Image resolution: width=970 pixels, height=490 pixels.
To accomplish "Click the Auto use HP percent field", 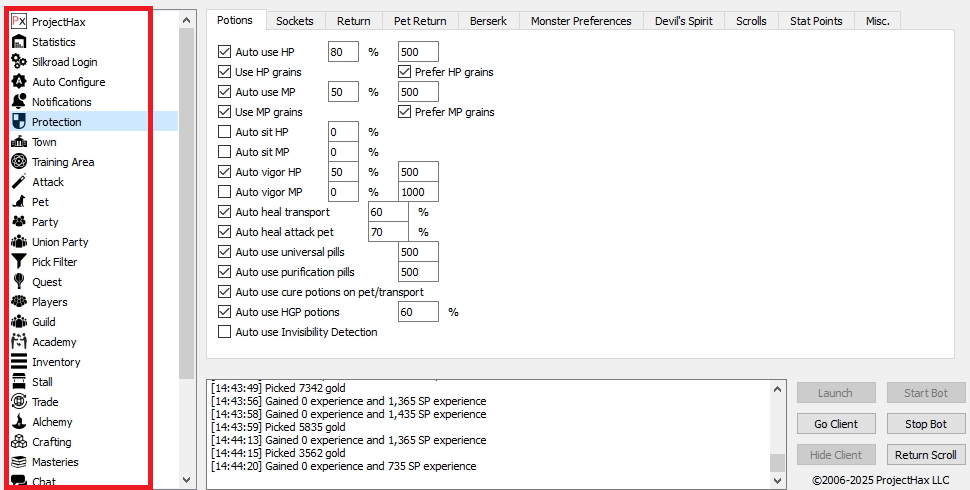I will pyautogui.click(x=342, y=52).
